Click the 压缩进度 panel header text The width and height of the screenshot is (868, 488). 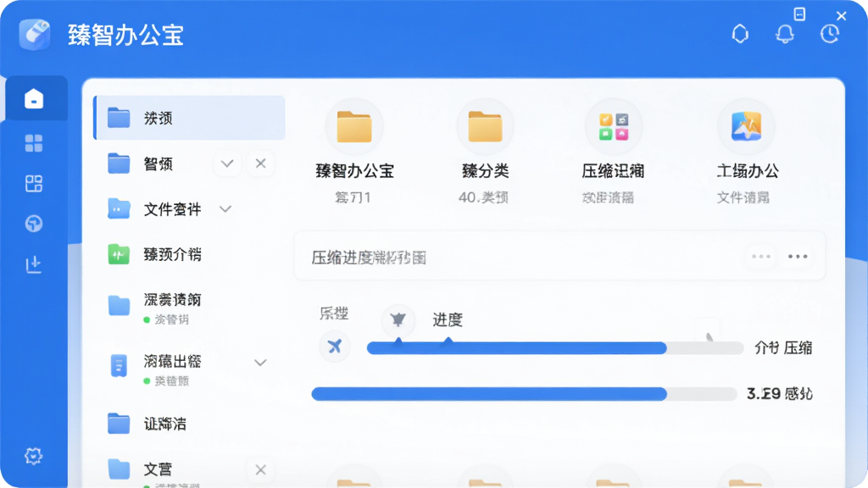[x=369, y=258]
